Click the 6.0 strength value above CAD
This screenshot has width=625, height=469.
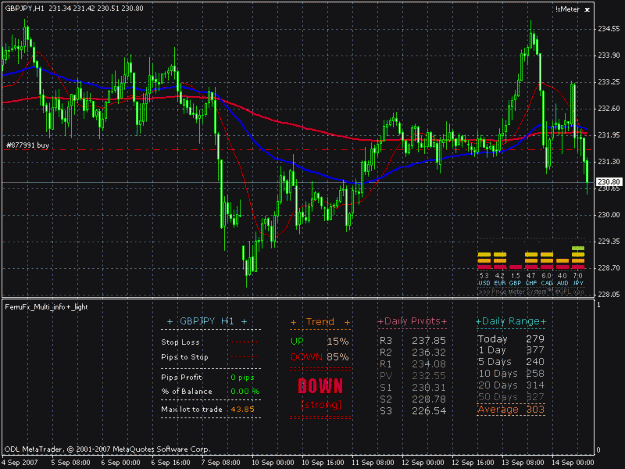[546, 276]
